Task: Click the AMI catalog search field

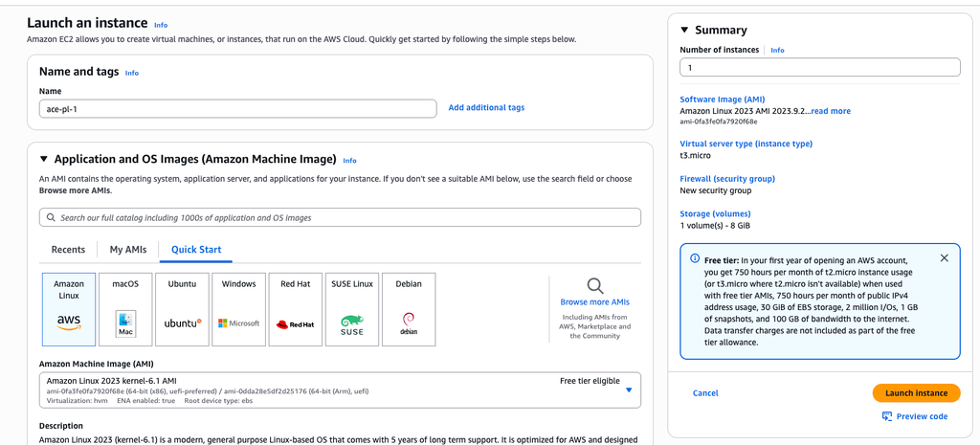Action: [x=340, y=217]
